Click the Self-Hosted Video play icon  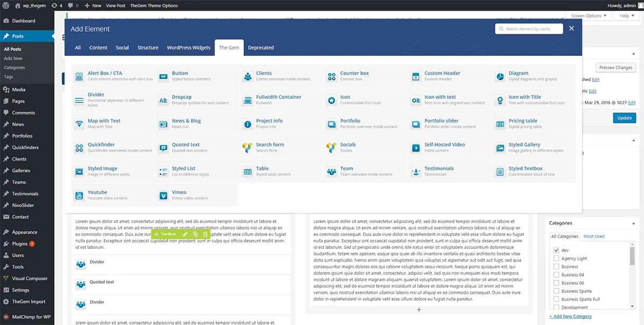click(415, 148)
